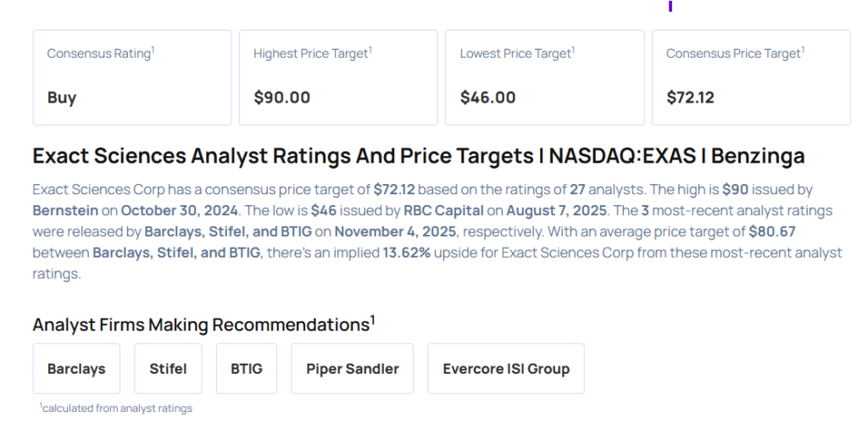
Task: Select the Stifel analyst firm button
Action: point(168,369)
